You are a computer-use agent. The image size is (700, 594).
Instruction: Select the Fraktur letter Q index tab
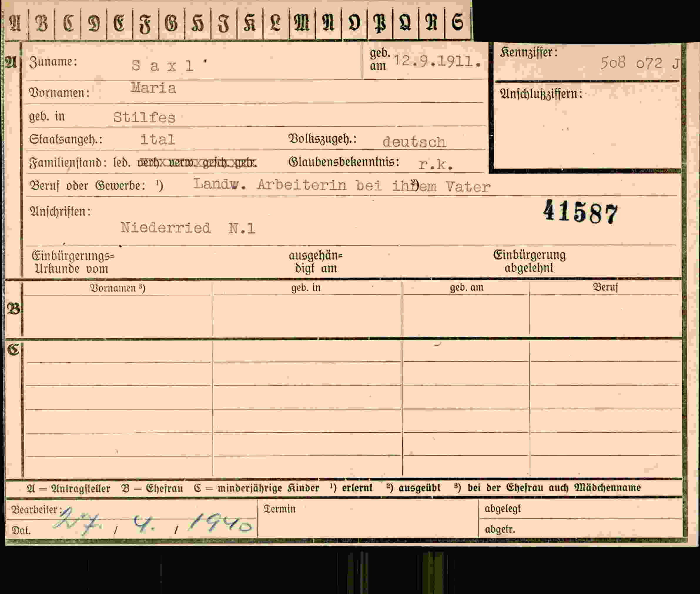[406, 24]
